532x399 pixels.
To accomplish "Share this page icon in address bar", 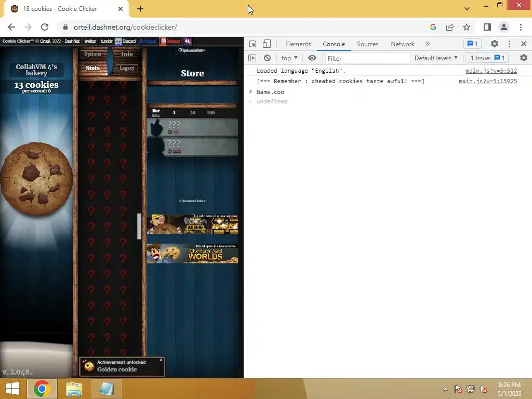I will pyautogui.click(x=450, y=27).
